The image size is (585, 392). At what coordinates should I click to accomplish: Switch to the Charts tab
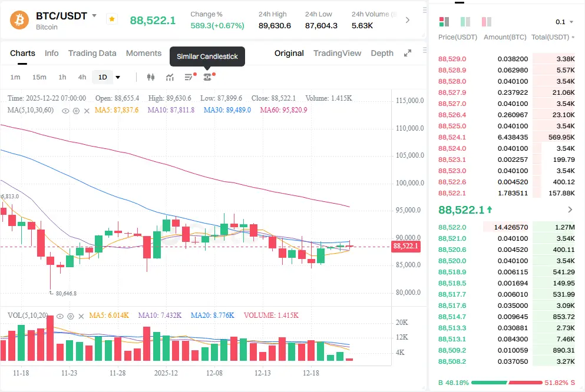22,54
